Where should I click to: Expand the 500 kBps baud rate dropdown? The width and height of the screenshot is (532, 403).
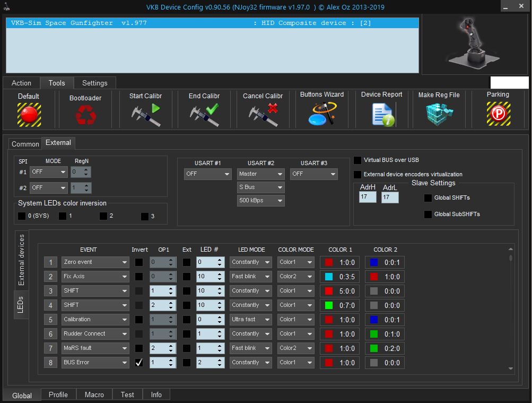pos(260,201)
